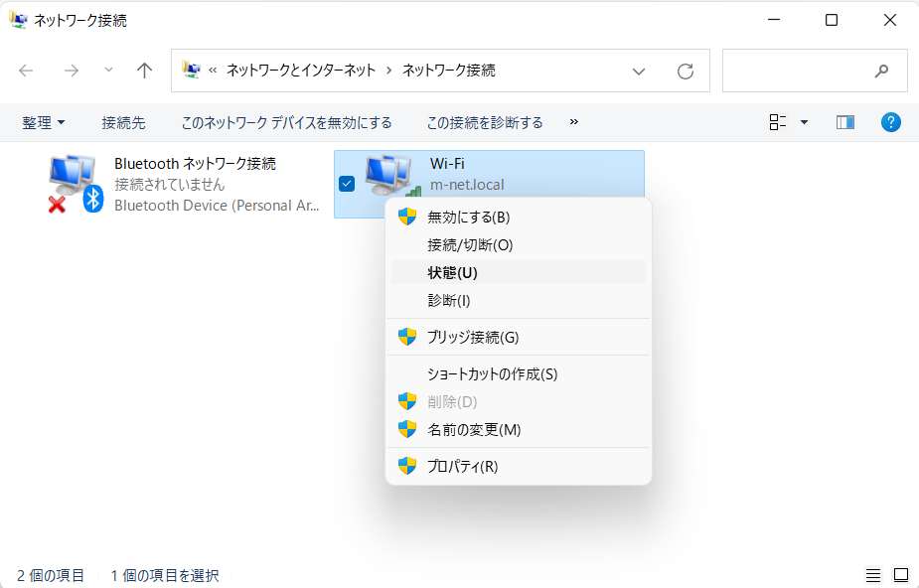Image resolution: width=919 pixels, height=588 pixels.
Task: Open view options dropdown arrow
Action: [x=804, y=122]
